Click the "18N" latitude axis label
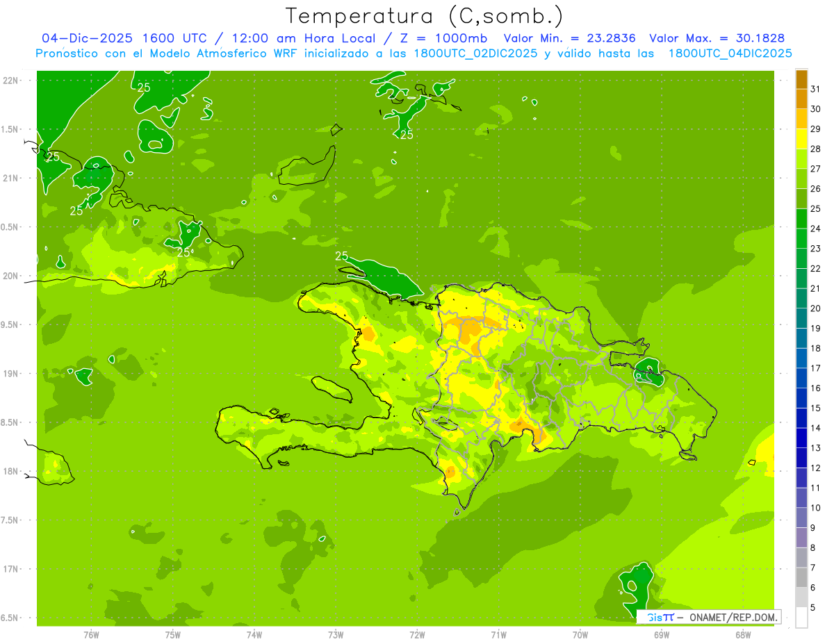This screenshot has width=834, height=644. (12, 472)
